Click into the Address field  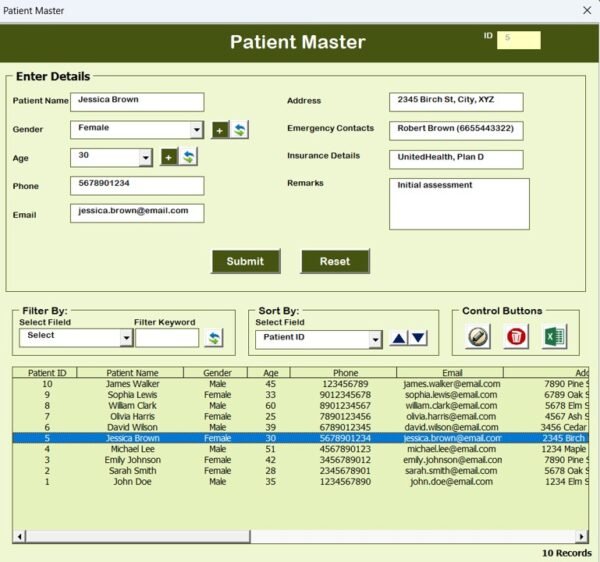click(x=456, y=102)
